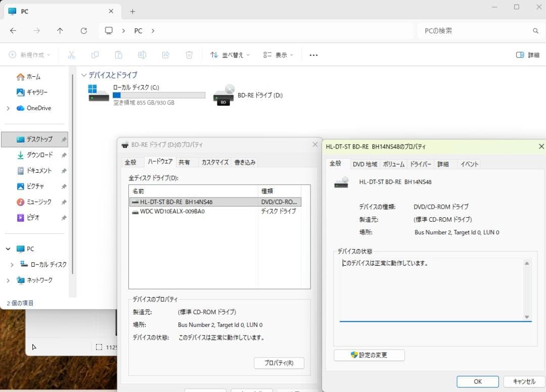Screen dimensions: 546x392
Task: Go up one folder level
Action: [x=60, y=31]
